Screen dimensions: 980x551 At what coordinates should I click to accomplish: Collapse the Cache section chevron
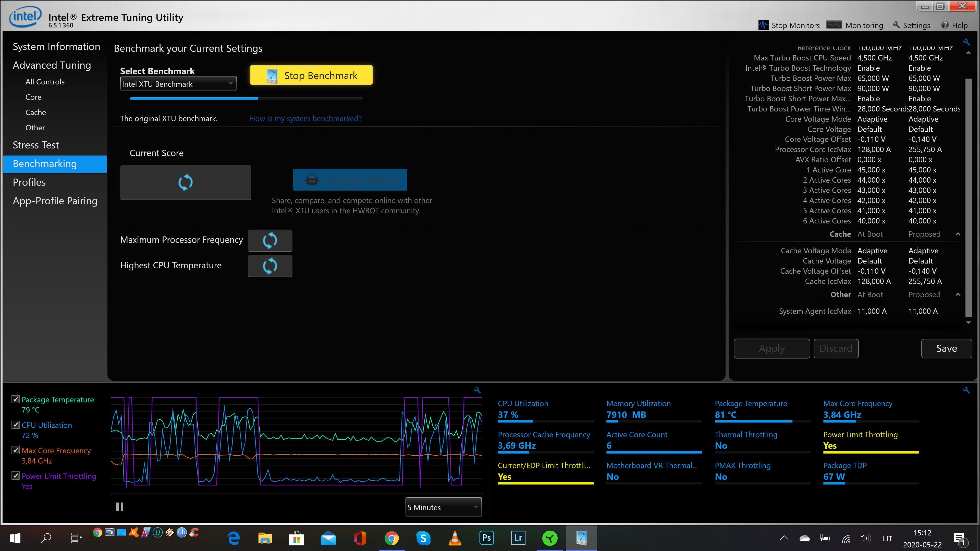click(x=958, y=234)
